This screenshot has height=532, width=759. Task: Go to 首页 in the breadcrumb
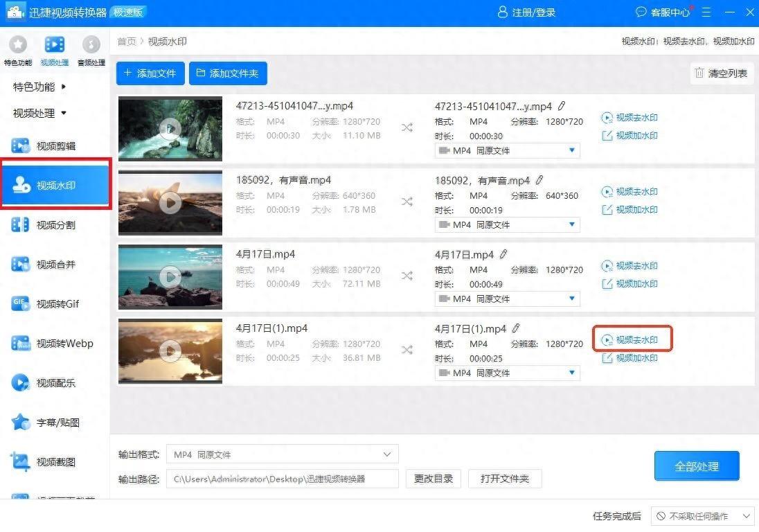[127, 42]
